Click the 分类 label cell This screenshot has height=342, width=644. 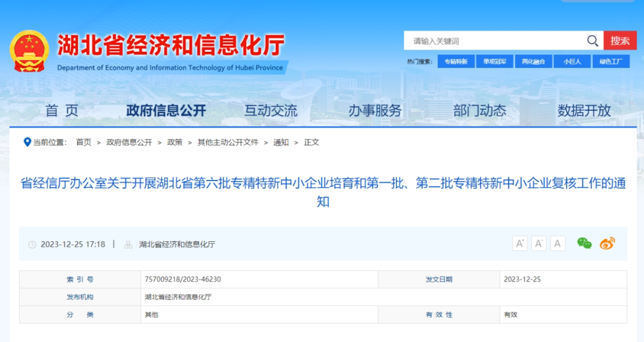[80, 315]
